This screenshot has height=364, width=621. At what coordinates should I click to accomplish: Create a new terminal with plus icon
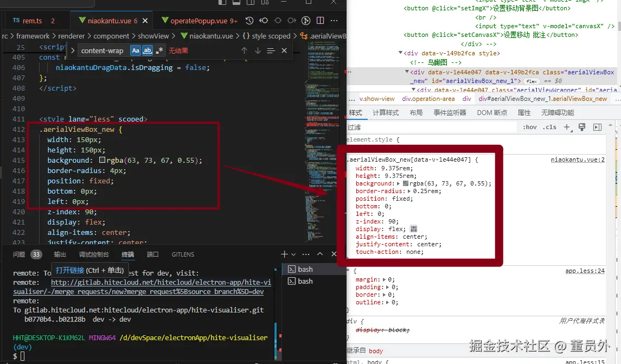coord(284,254)
